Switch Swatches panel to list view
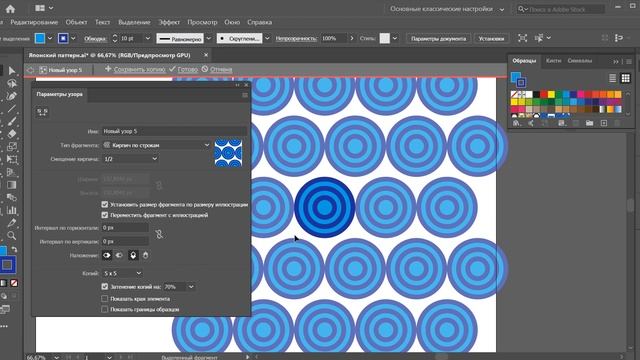640x360 pixels. [x=612, y=78]
